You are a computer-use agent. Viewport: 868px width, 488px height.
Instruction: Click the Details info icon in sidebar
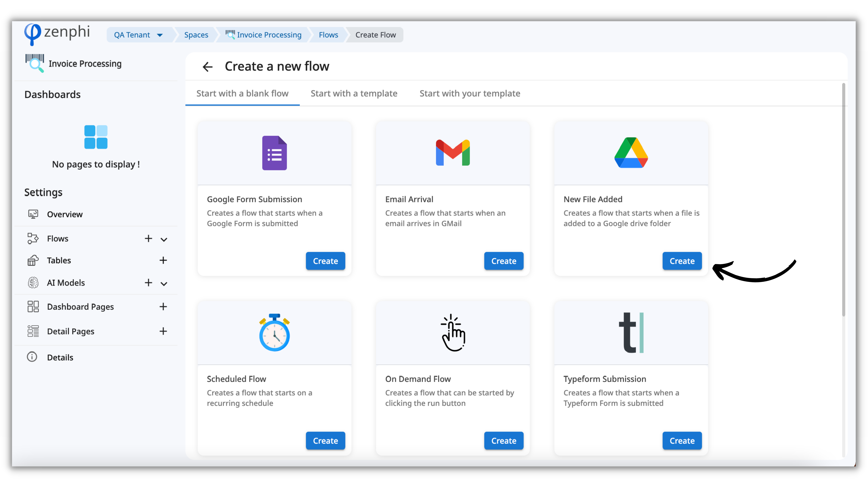point(32,357)
